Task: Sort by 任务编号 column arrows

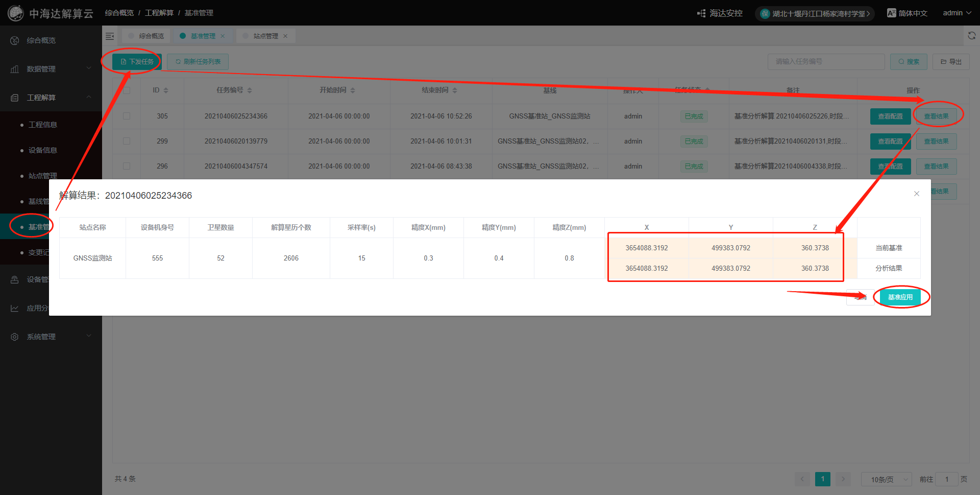Action: click(250, 90)
